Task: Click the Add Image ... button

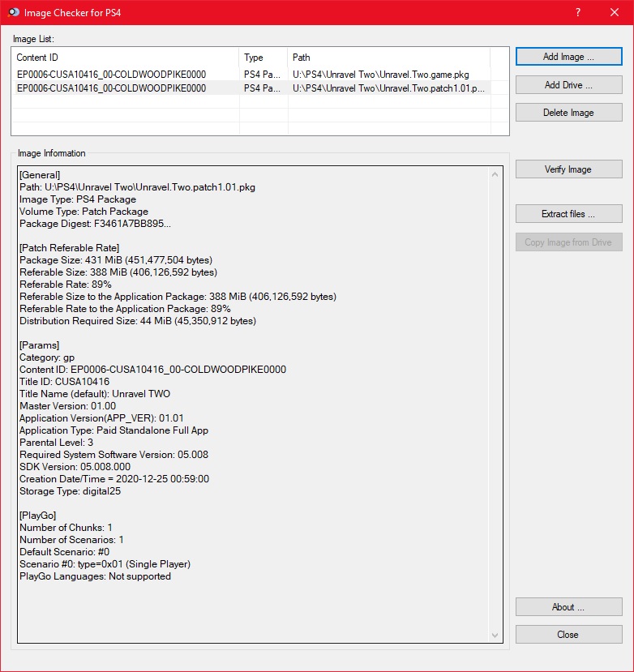Action: [x=568, y=57]
